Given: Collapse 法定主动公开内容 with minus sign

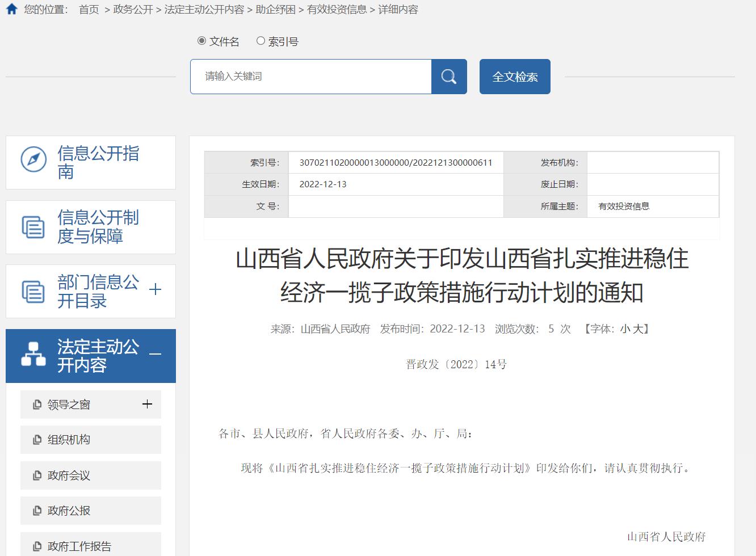Looking at the screenshot, I should [155, 355].
